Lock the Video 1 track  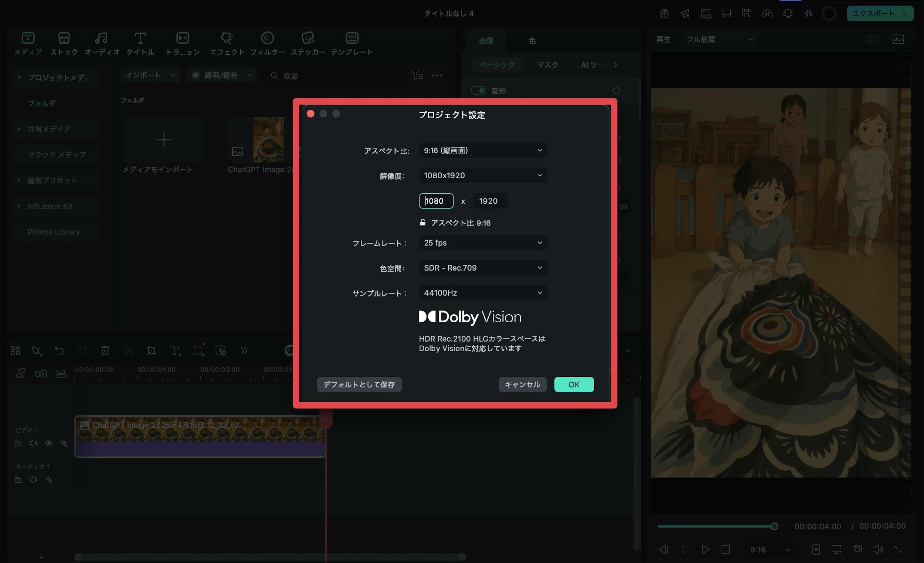pyautogui.click(x=18, y=443)
